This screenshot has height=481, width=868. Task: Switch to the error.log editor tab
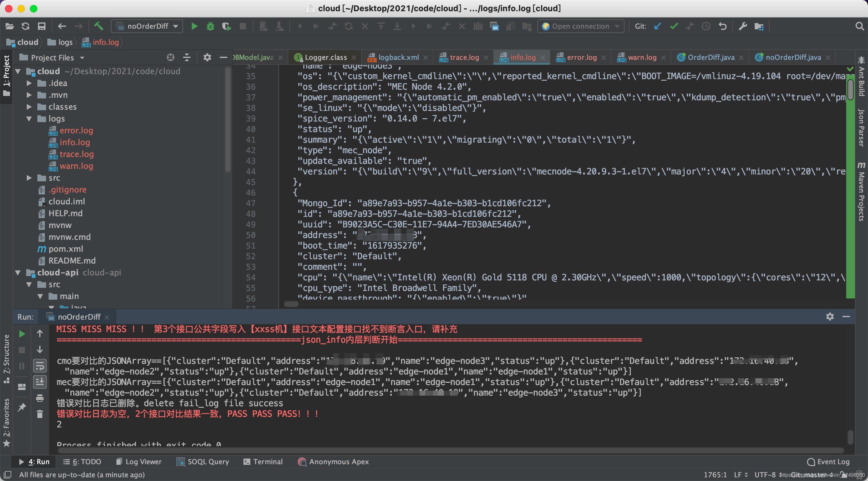581,58
